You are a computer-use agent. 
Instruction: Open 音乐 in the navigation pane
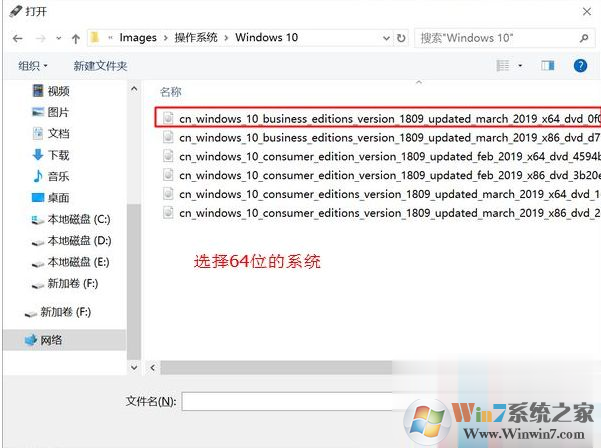point(58,176)
